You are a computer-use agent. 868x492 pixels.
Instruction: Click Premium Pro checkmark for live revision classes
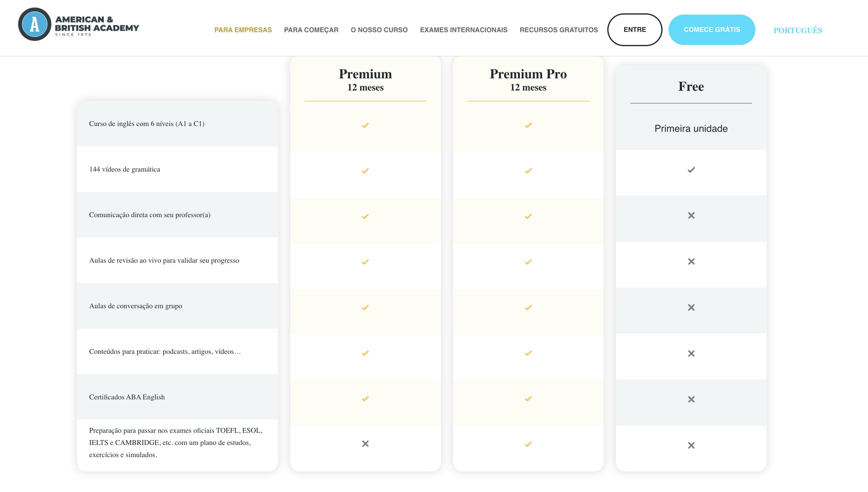pos(528,261)
